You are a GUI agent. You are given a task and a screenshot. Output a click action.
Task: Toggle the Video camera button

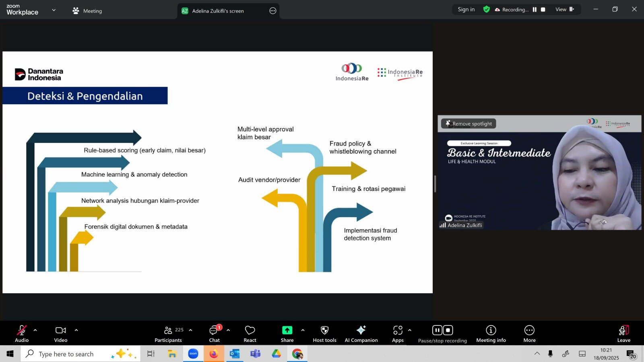tap(61, 333)
